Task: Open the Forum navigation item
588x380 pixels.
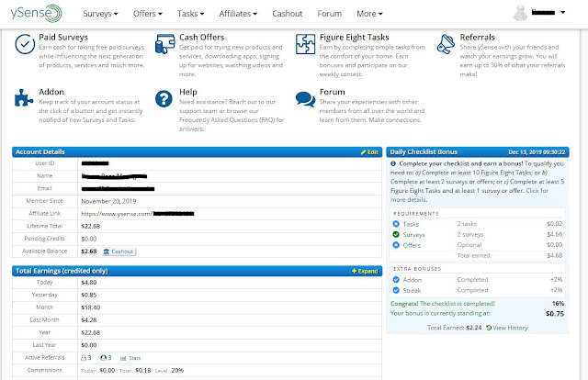Action: 328,15
